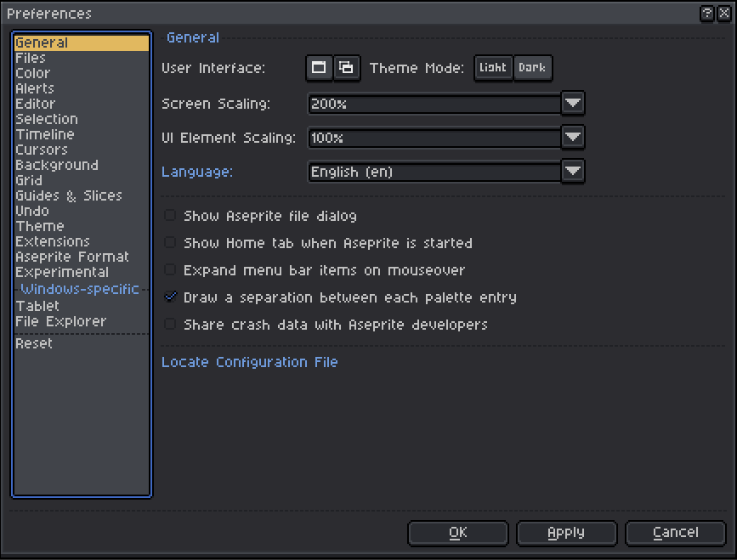Open the Screen Scaling dropdown arrow
Image resolution: width=737 pixels, height=560 pixels.
pyautogui.click(x=572, y=104)
